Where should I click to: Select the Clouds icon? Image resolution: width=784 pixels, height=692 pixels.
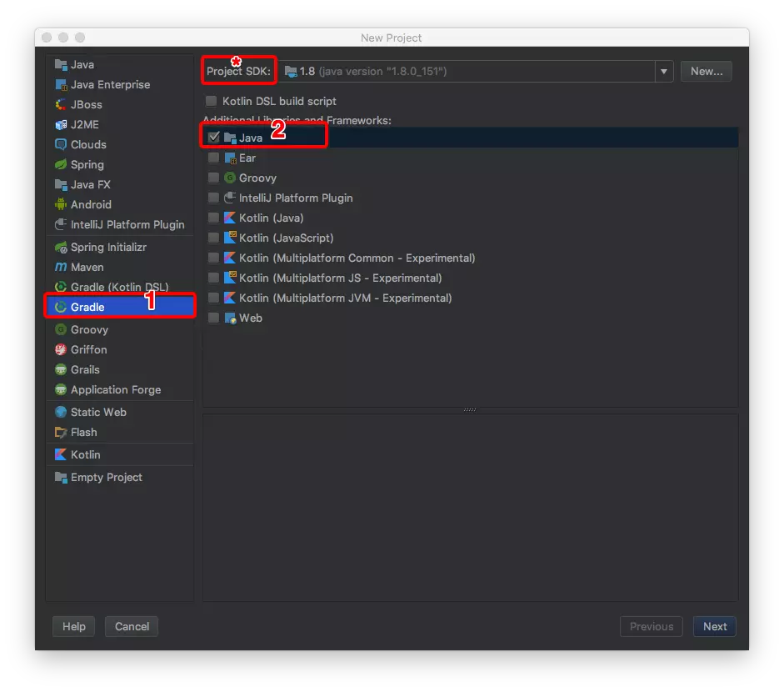61,144
